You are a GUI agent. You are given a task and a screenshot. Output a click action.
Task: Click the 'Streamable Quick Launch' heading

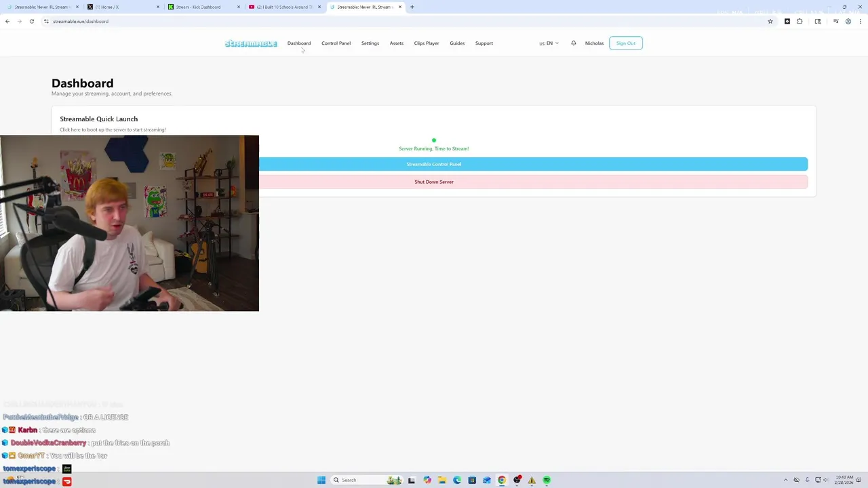(x=99, y=119)
